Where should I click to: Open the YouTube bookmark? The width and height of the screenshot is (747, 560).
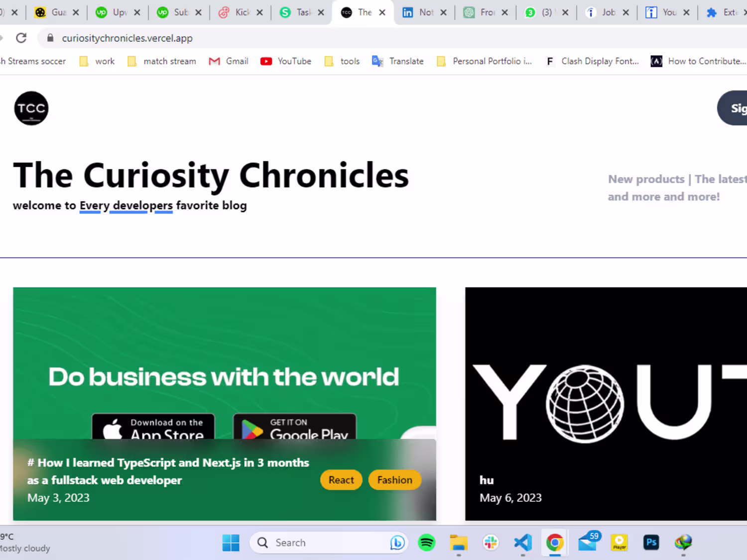(x=286, y=61)
